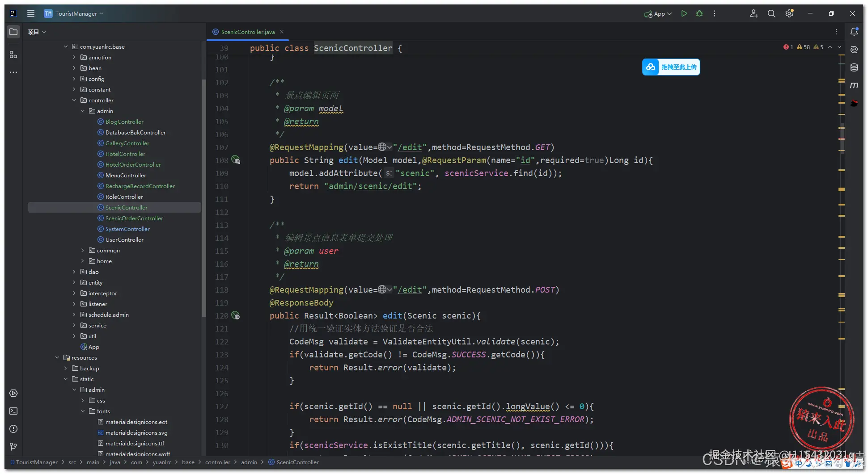This screenshot has width=868, height=474.
Task: Click the warnings count 58 indicator
Action: coord(804,47)
